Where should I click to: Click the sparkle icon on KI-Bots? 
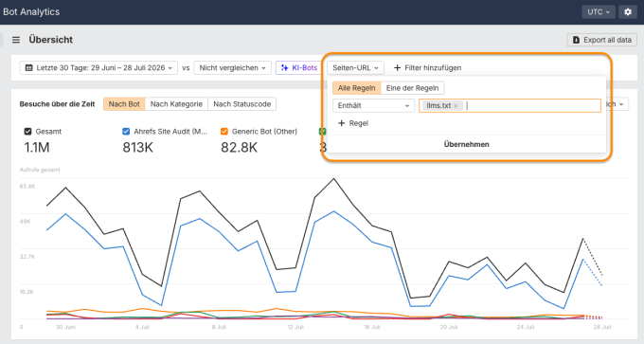tap(284, 68)
